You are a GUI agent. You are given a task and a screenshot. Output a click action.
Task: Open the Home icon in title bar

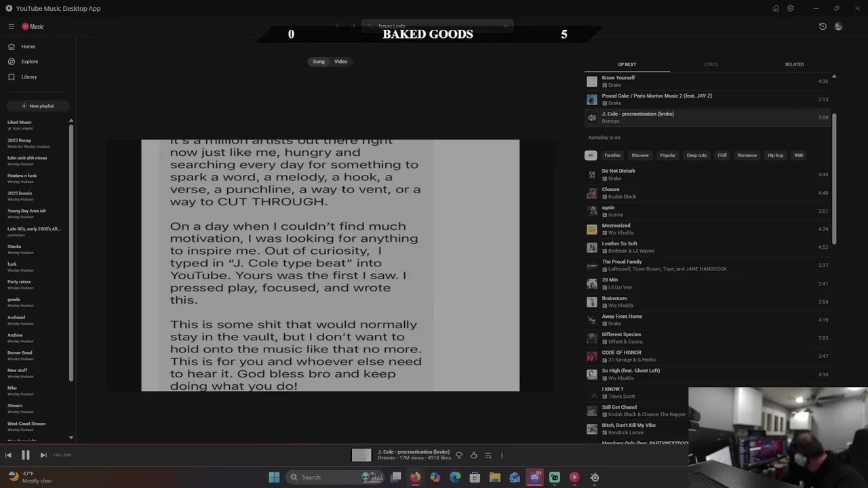pos(776,8)
